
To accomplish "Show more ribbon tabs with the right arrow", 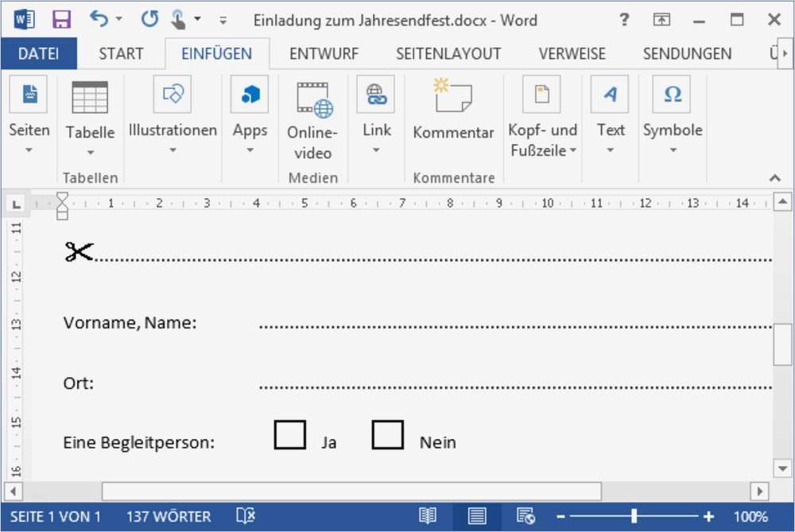I will click(785, 53).
